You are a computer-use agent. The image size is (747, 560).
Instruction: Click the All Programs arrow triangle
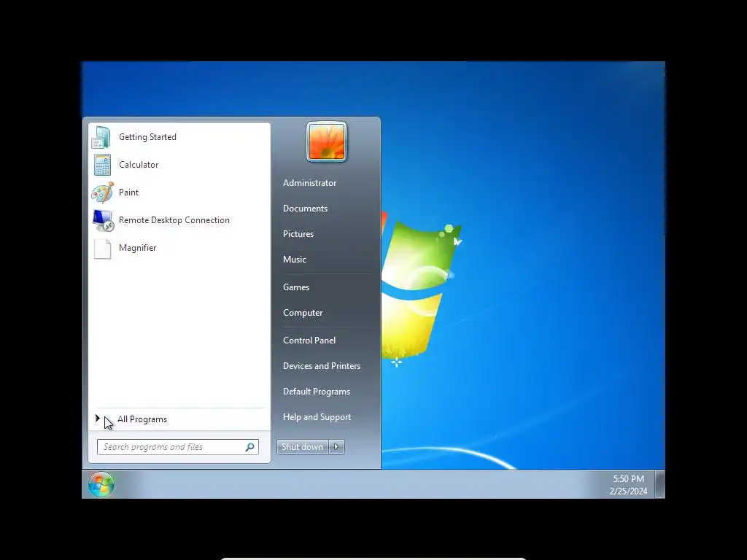[98, 419]
